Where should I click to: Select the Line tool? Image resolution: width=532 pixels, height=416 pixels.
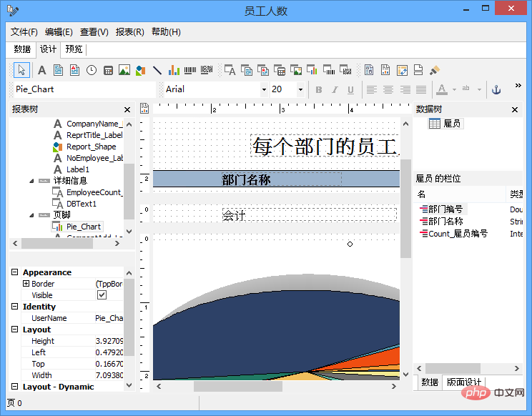[157, 70]
